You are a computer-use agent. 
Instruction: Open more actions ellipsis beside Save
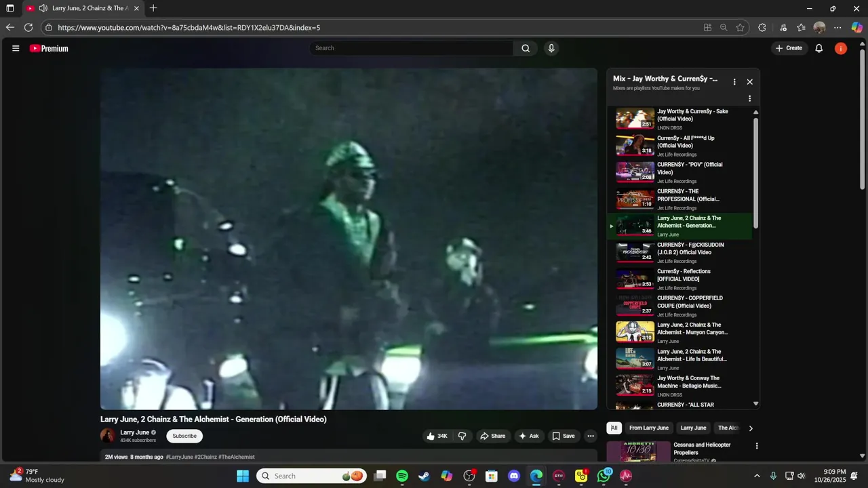click(591, 436)
